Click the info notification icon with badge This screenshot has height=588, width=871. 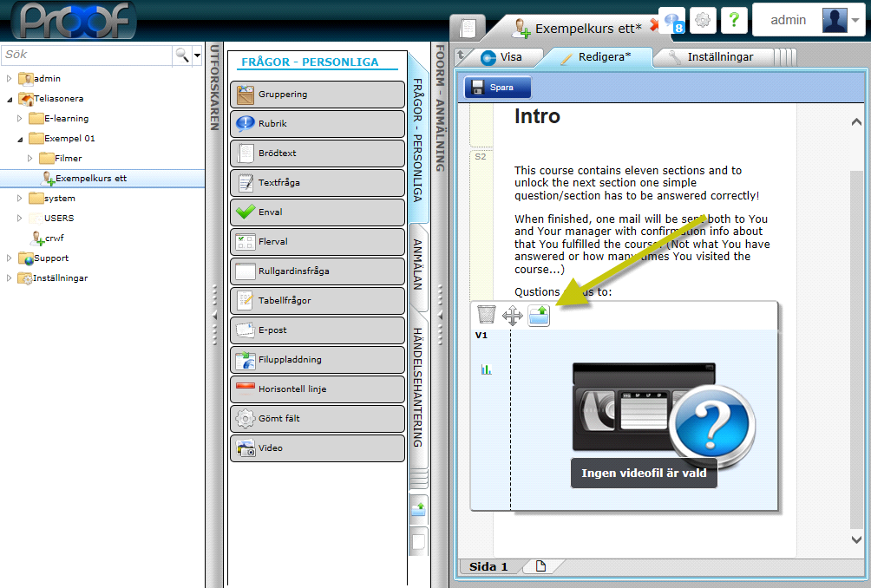673,21
